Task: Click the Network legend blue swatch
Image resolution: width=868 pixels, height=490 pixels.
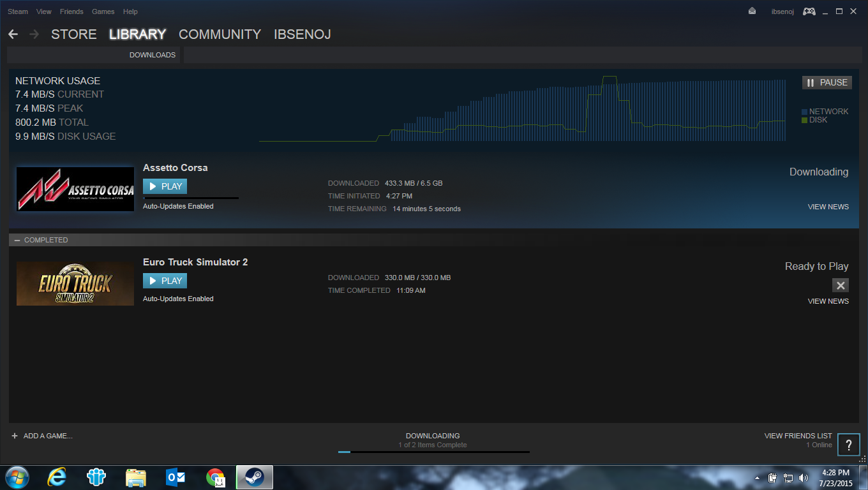Action: tap(804, 112)
